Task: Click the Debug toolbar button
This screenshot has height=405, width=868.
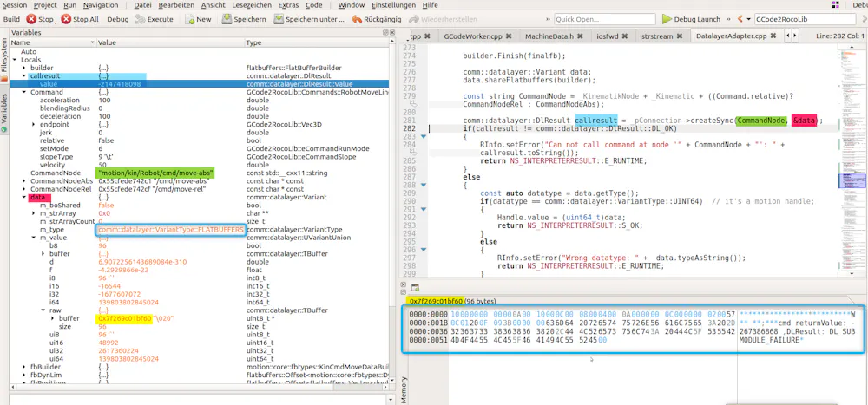Action: coord(117,19)
